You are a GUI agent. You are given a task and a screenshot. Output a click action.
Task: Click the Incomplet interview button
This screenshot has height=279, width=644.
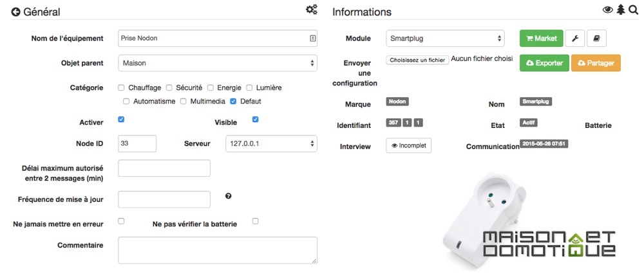click(x=409, y=145)
